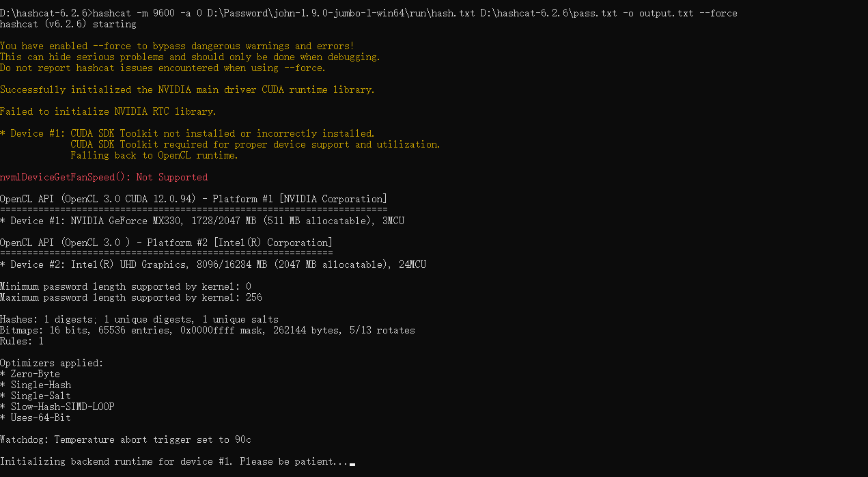This screenshot has width=868, height=477.
Task: Click the 'Maximum password length supported' line
Action: [x=131, y=297]
